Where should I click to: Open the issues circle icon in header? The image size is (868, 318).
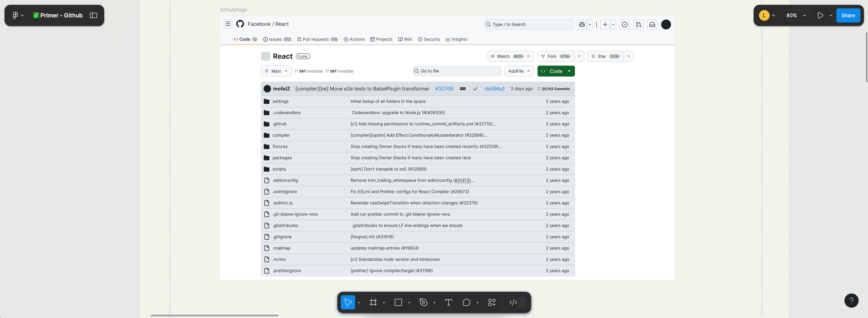[x=624, y=24]
